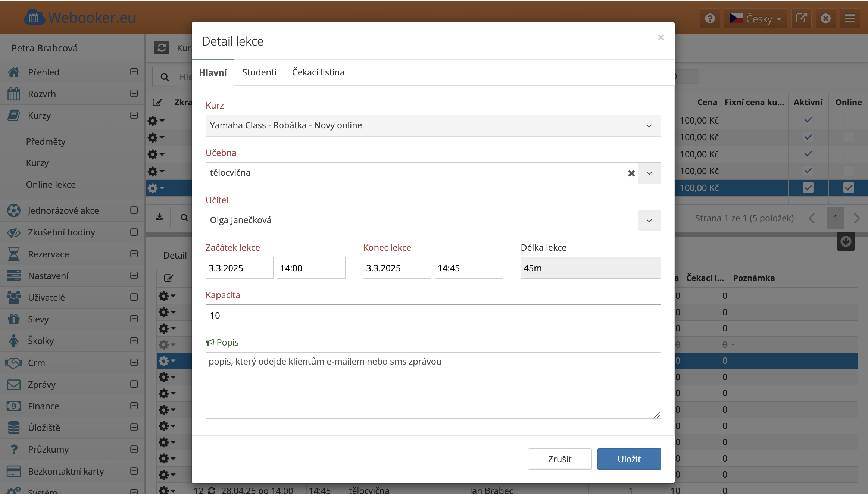Screen dimensions: 868x494
Task: Click the Kapacita input field
Action: point(433,315)
